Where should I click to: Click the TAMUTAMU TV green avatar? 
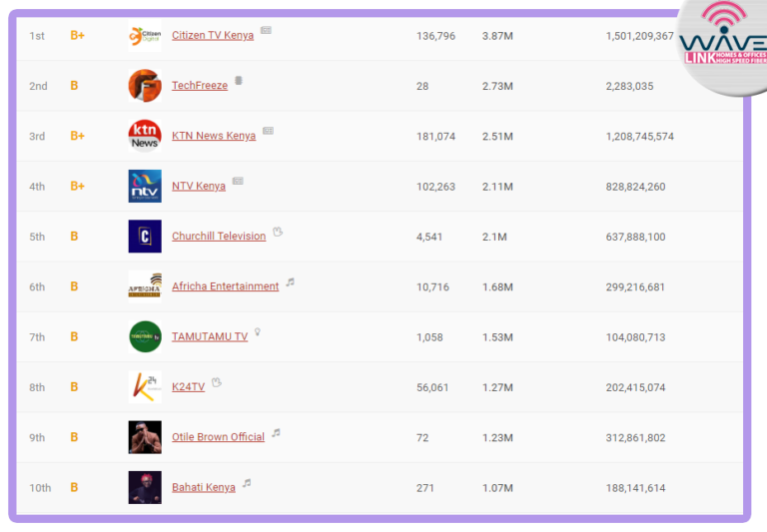pyautogui.click(x=145, y=337)
